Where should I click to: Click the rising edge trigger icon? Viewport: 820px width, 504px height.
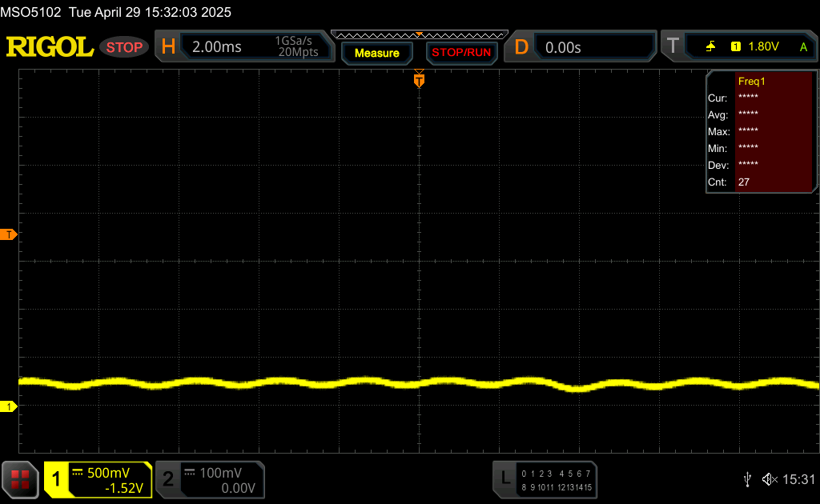(710, 46)
